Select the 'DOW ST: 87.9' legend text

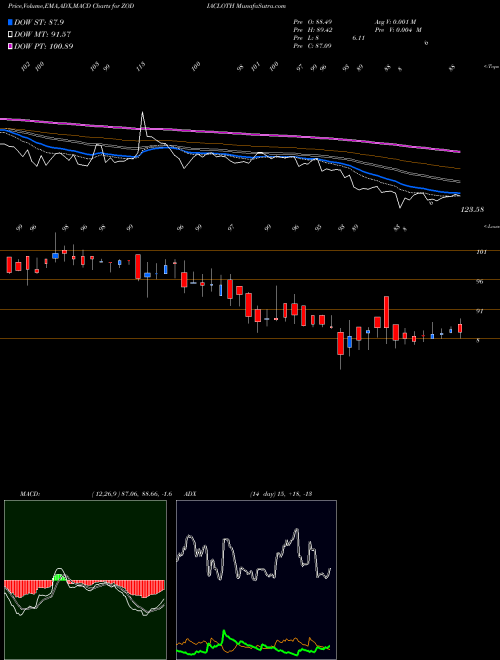(x=39, y=22)
